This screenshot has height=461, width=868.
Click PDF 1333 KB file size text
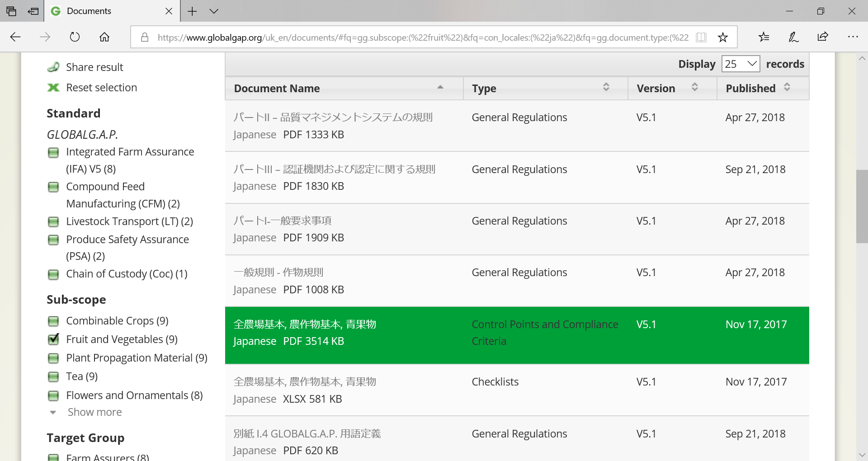[x=313, y=135]
